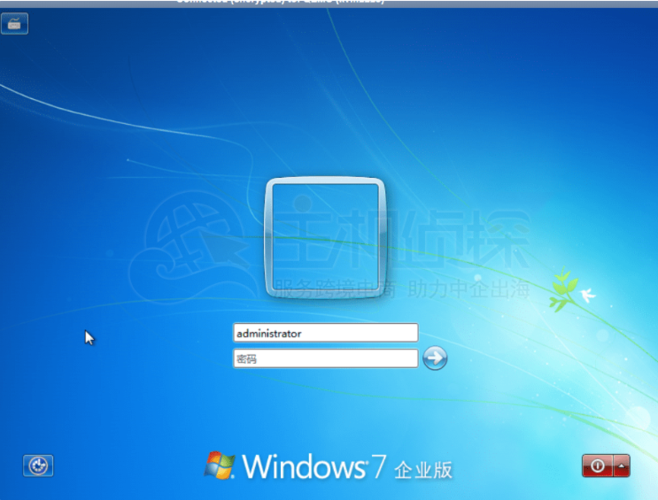The height and width of the screenshot is (500, 658).
Task: Submit login with the arrow button
Action: [x=435, y=358]
